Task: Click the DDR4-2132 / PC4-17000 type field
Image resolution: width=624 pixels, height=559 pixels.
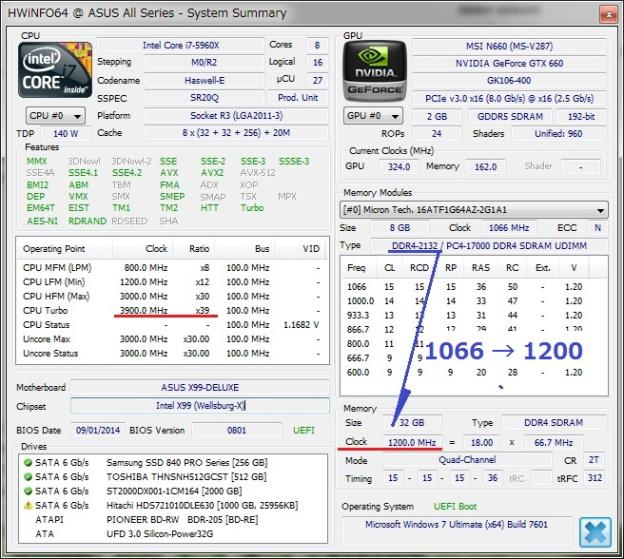Action: coord(489,246)
